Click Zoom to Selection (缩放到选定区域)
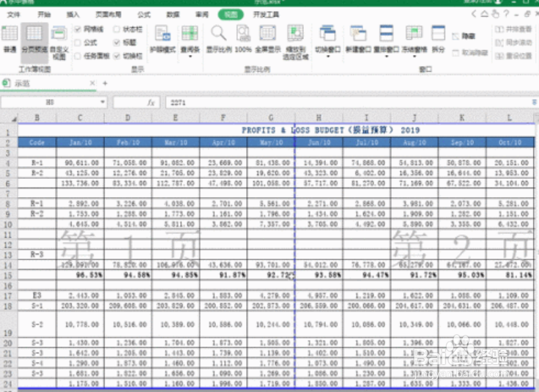Screen dimensions: 539x392 pos(295,42)
